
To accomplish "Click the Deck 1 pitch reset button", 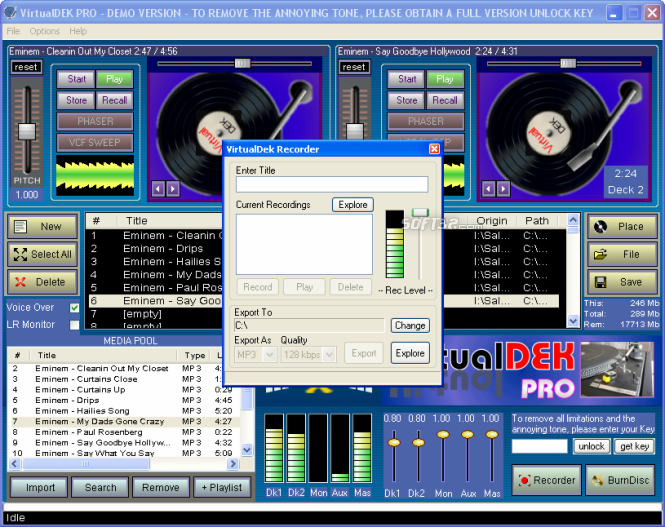I will click(26, 67).
